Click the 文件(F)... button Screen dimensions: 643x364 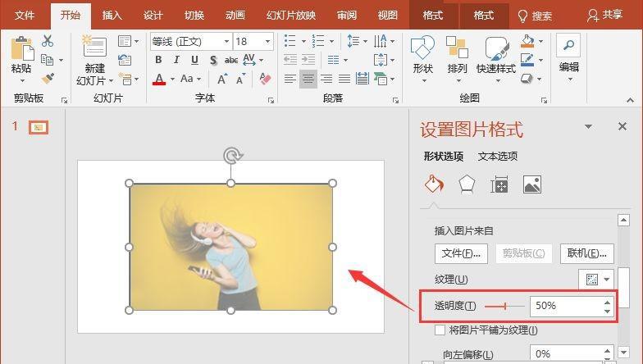461,253
